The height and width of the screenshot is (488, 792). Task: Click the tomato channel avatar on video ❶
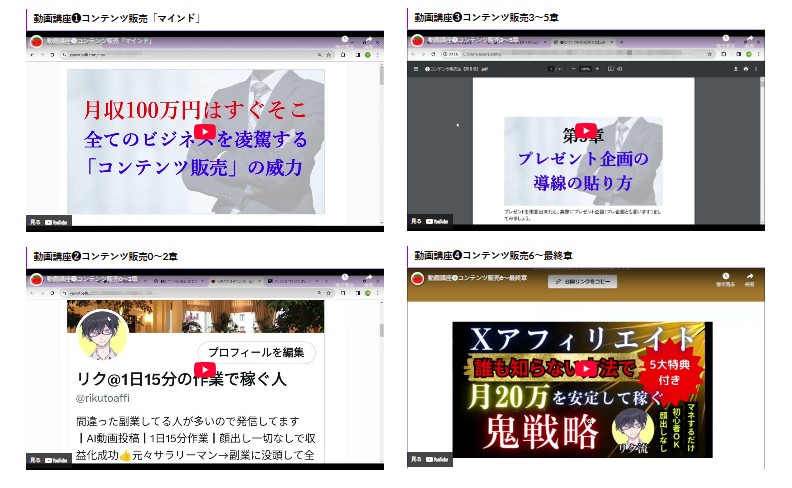click(36, 41)
